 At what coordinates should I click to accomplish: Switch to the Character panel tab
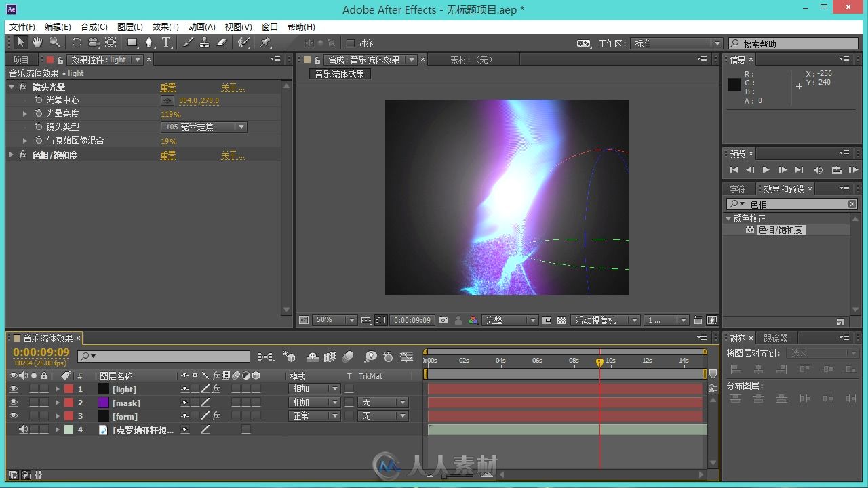(x=738, y=189)
